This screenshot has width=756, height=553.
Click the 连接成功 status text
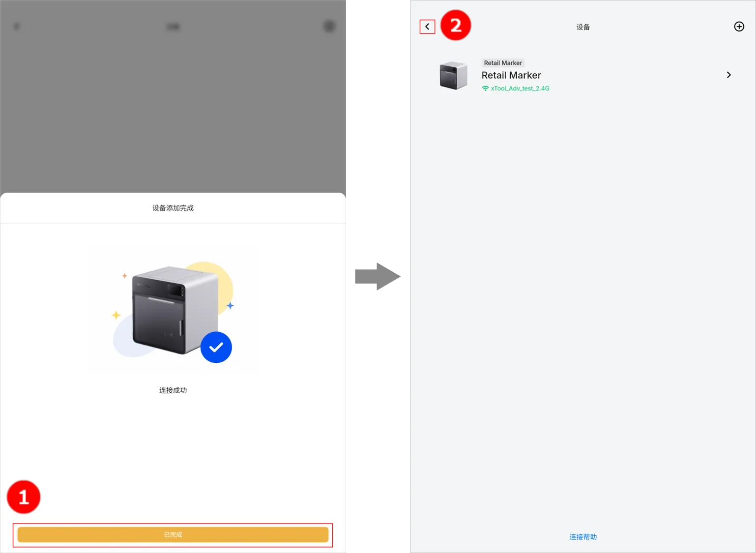[x=173, y=390]
